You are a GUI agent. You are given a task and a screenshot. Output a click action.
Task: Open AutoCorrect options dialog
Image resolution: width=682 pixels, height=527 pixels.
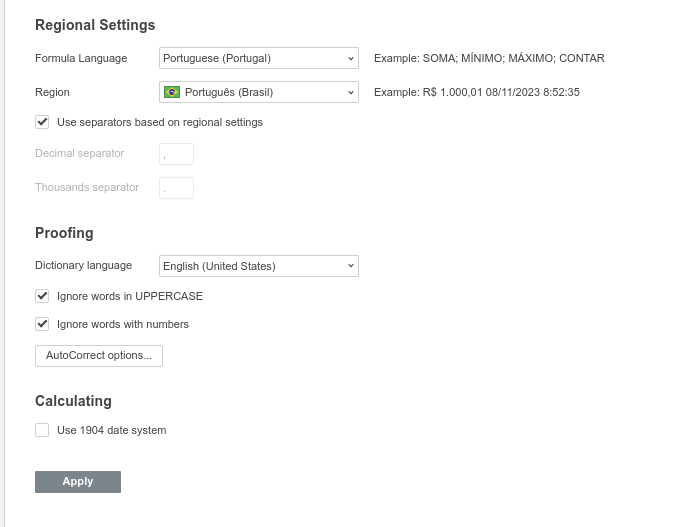(x=99, y=356)
